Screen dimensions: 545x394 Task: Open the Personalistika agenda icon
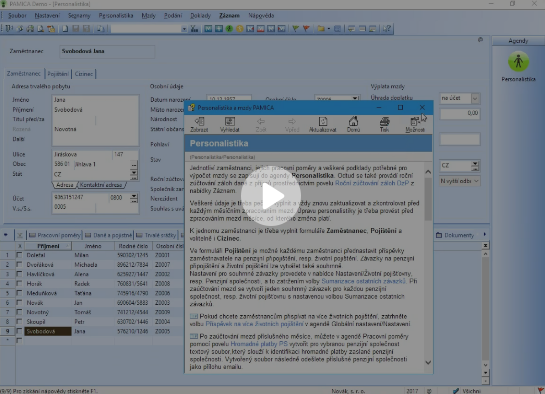[518, 62]
